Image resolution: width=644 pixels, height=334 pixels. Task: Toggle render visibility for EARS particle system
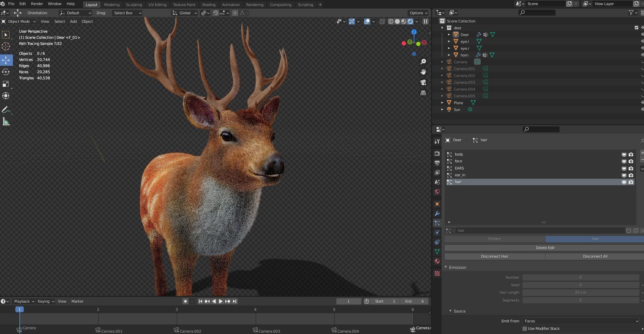631,169
